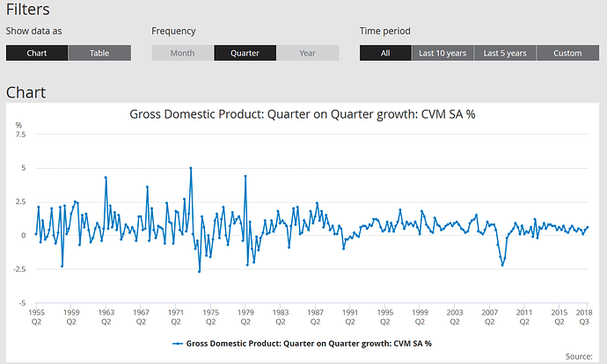Click the '2015 Q2' x-axis label
Screen dimensions: 607x364
click(559, 317)
